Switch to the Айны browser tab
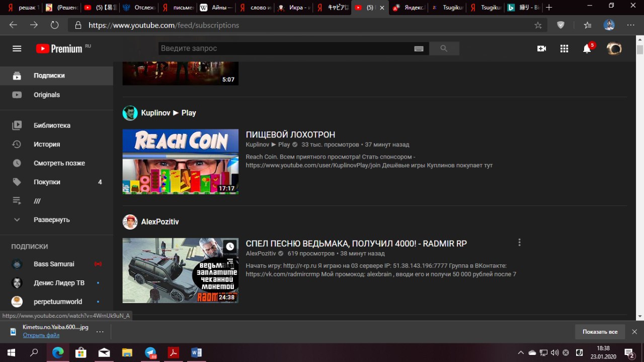The image size is (644, 362). coord(215,8)
